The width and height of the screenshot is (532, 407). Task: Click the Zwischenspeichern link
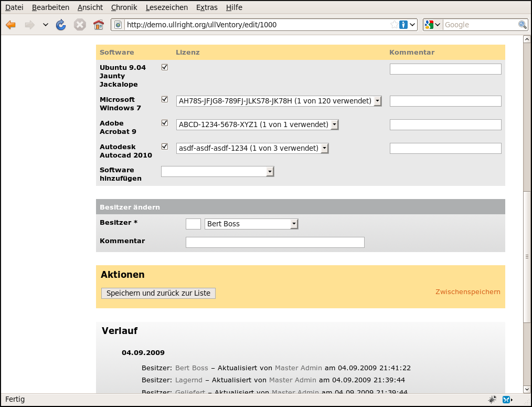[x=467, y=292]
